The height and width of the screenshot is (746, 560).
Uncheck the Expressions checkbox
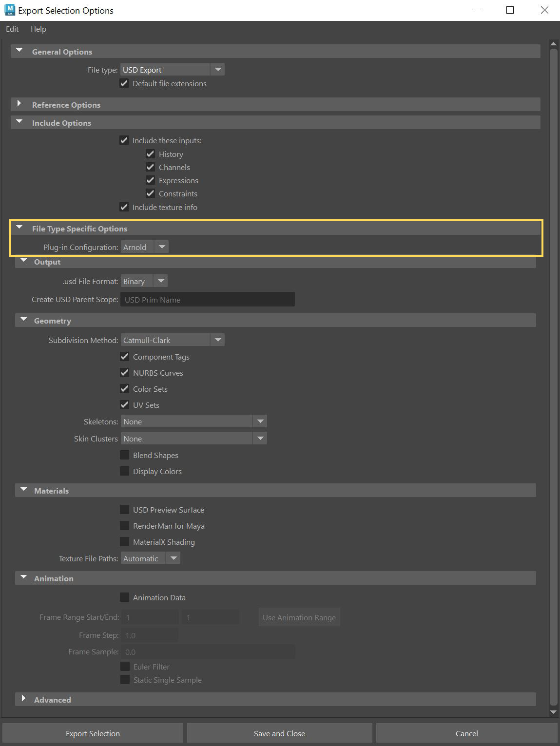pos(150,180)
